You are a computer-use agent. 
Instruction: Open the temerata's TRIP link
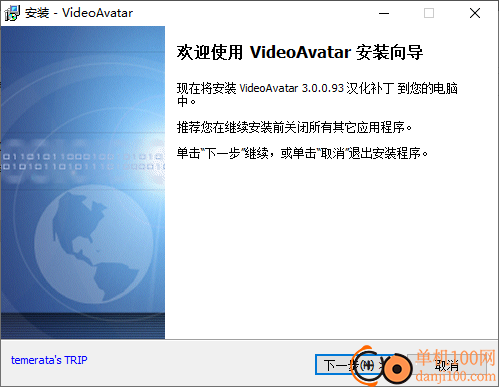point(49,360)
